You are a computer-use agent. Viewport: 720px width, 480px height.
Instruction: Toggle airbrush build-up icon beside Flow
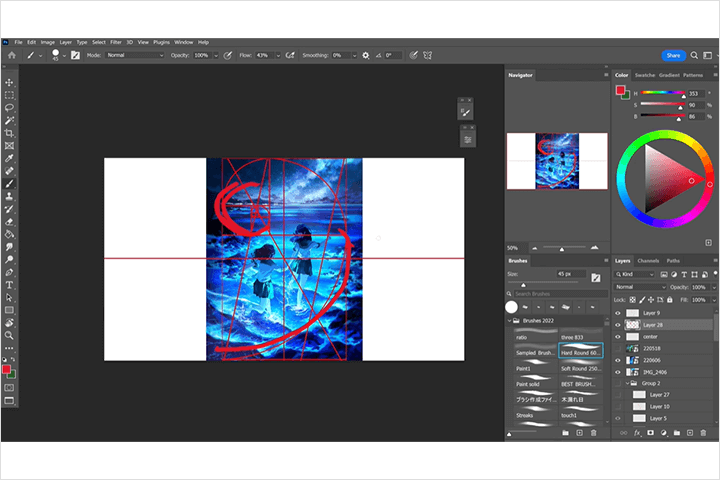tap(290, 55)
